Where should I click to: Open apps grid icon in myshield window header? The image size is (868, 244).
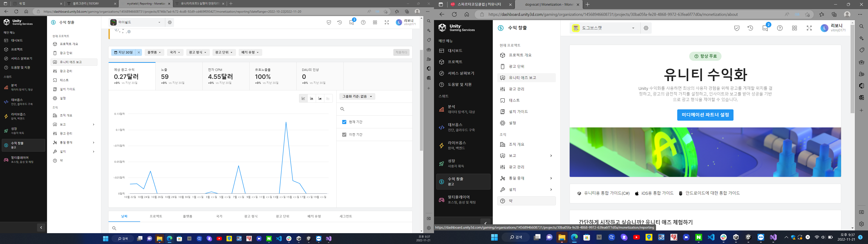tap(375, 23)
